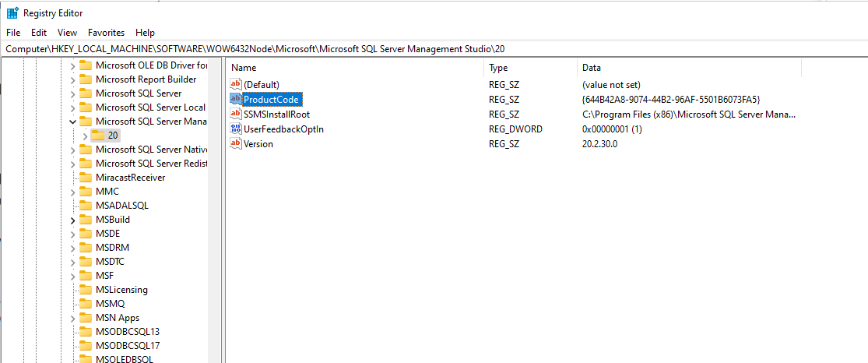Expand the Microsoft SQL Server key

point(72,93)
